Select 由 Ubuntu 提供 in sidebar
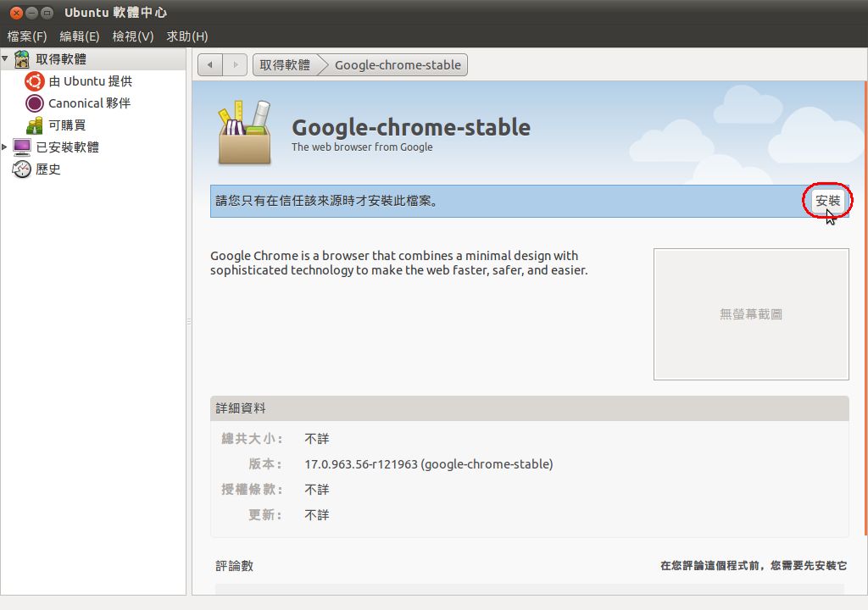This screenshot has height=610, width=868. 90,81
